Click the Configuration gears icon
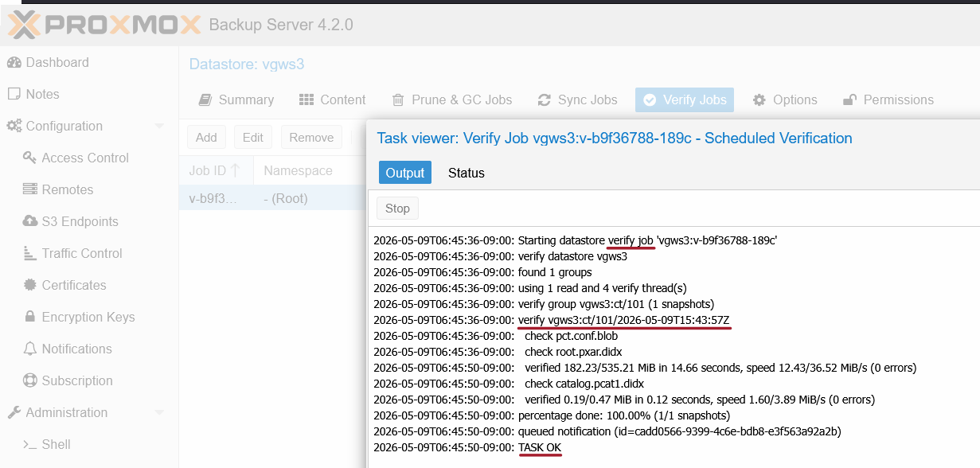This screenshot has width=980, height=468. point(14,126)
